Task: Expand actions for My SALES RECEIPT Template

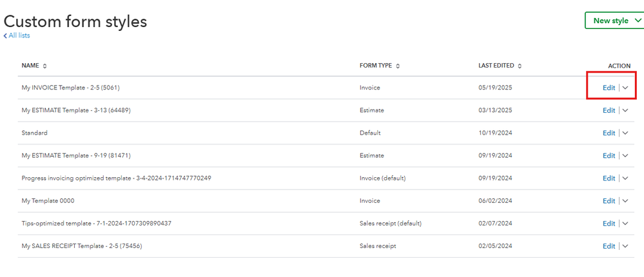Action: [x=625, y=246]
